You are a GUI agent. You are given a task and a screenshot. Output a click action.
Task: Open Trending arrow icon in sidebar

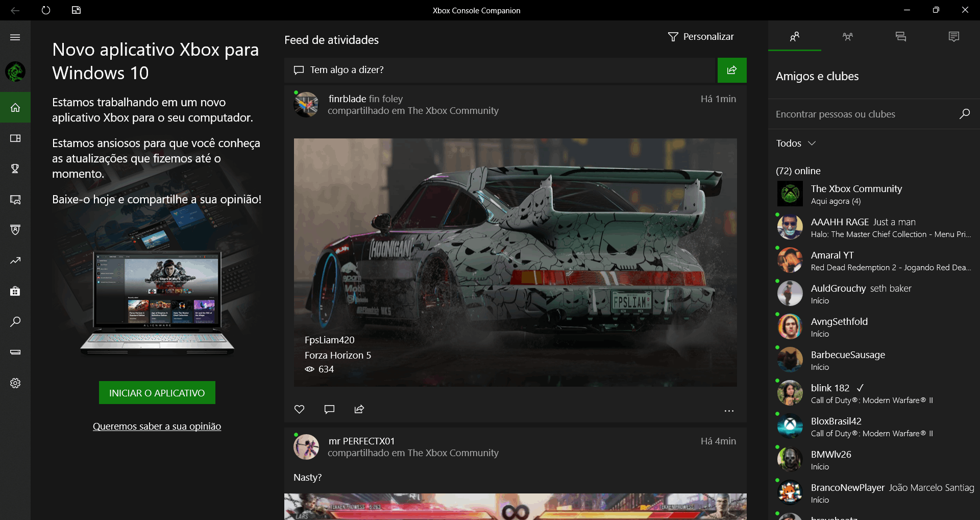15,261
